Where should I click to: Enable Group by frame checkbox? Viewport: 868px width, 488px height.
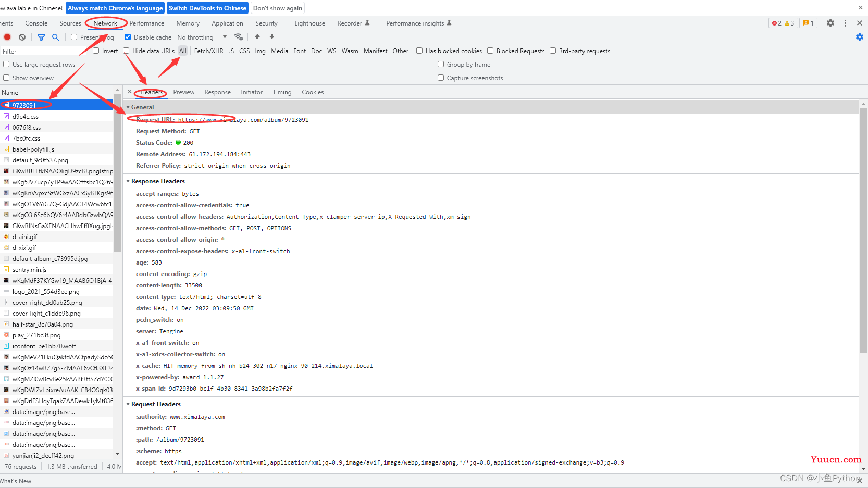click(x=441, y=64)
